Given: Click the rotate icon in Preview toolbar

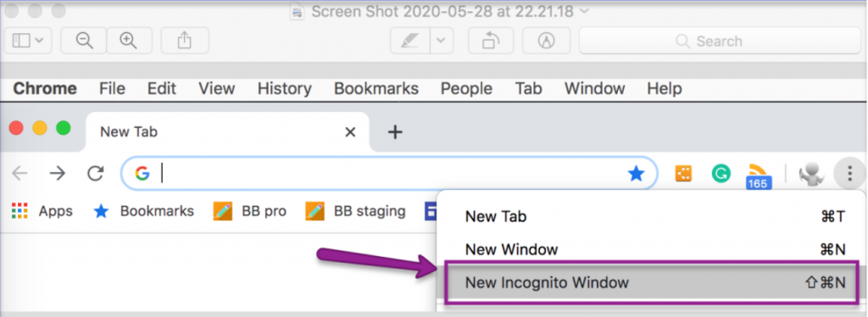Looking at the screenshot, I should pos(491,41).
